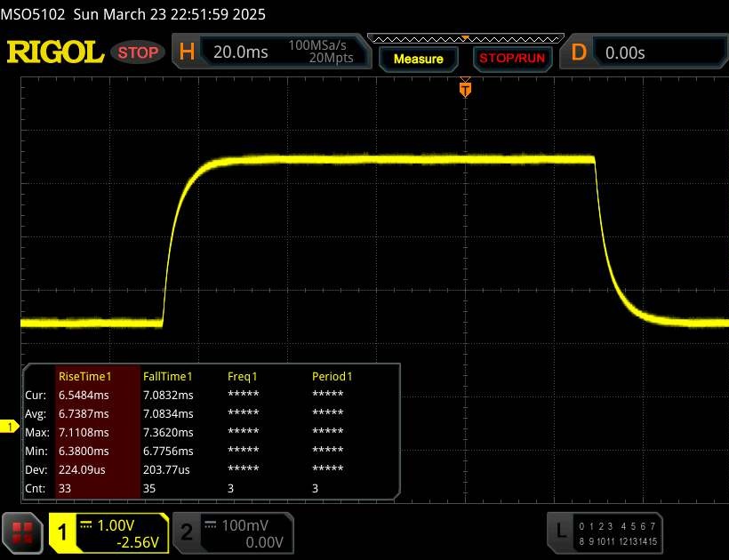
Task: Click Freq1 count value 3
Action: click(x=230, y=488)
